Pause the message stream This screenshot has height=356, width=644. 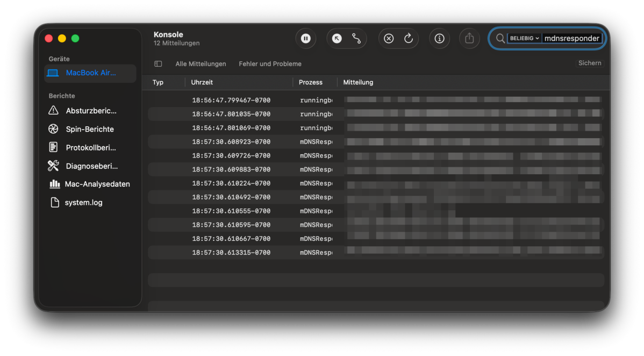tap(305, 38)
